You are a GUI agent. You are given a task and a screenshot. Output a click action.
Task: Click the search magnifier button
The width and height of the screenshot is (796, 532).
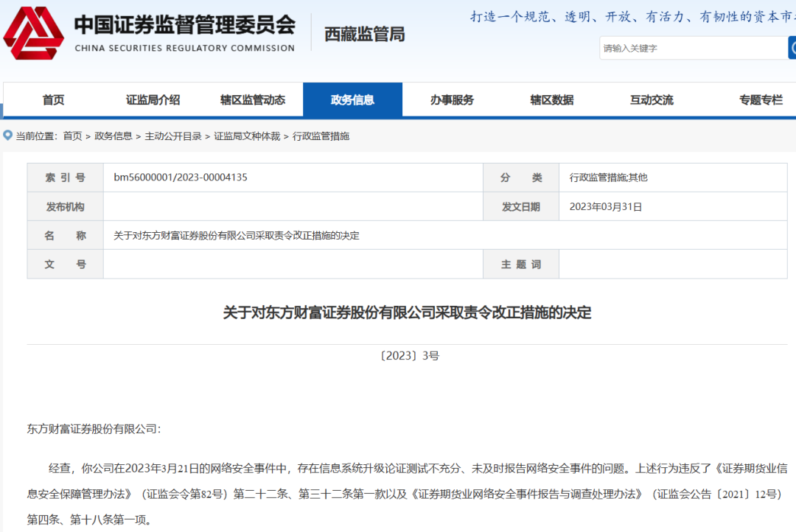pyautogui.click(x=792, y=48)
